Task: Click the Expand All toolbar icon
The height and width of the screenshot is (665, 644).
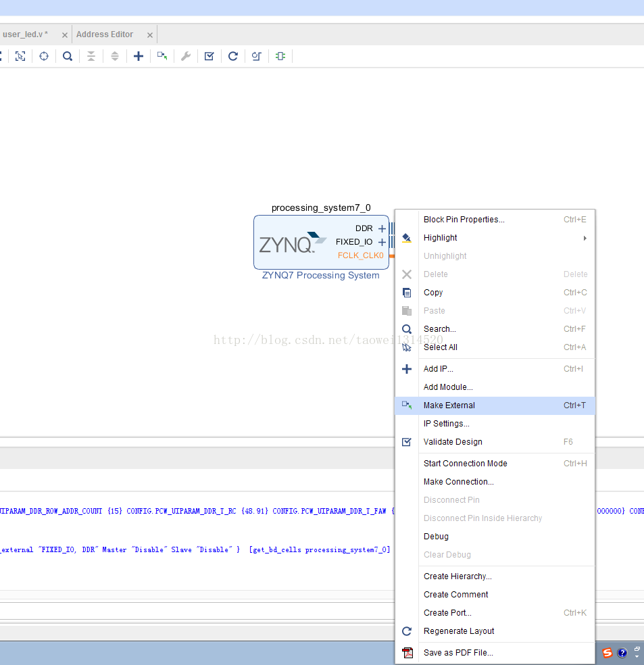Action: 115,56
